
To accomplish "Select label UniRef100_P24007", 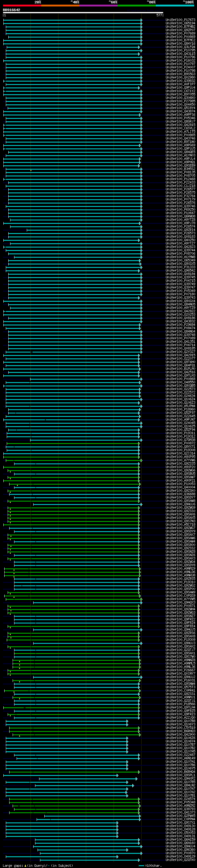I will (180, 67).
